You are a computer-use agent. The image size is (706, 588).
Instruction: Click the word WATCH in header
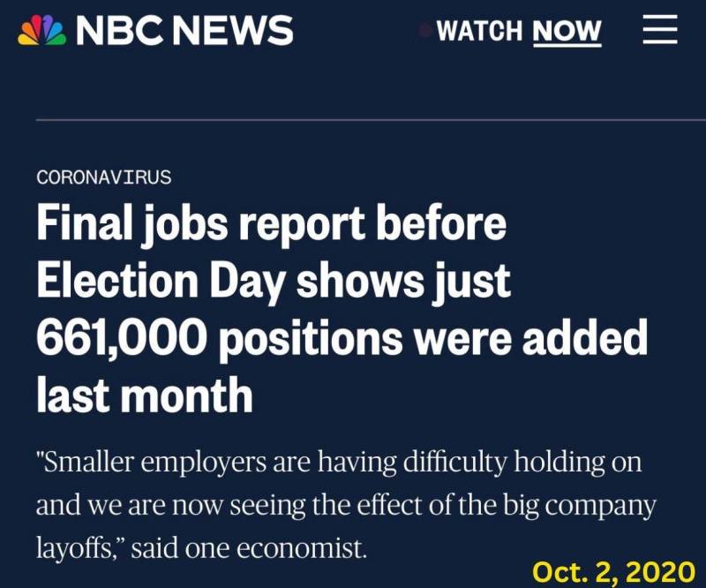(479, 31)
